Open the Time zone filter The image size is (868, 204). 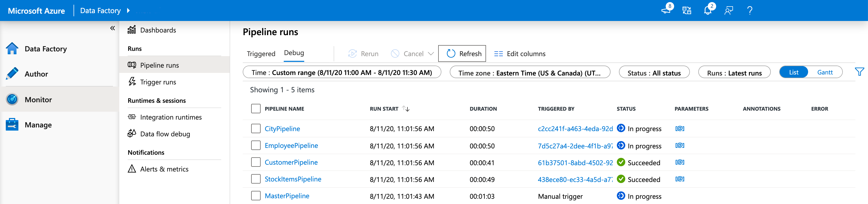pyautogui.click(x=530, y=72)
